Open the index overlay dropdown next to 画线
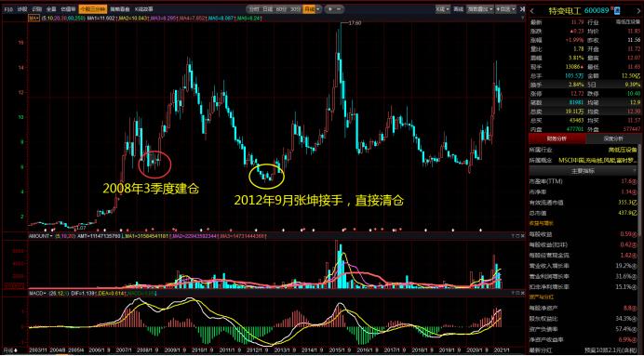 point(479,8)
